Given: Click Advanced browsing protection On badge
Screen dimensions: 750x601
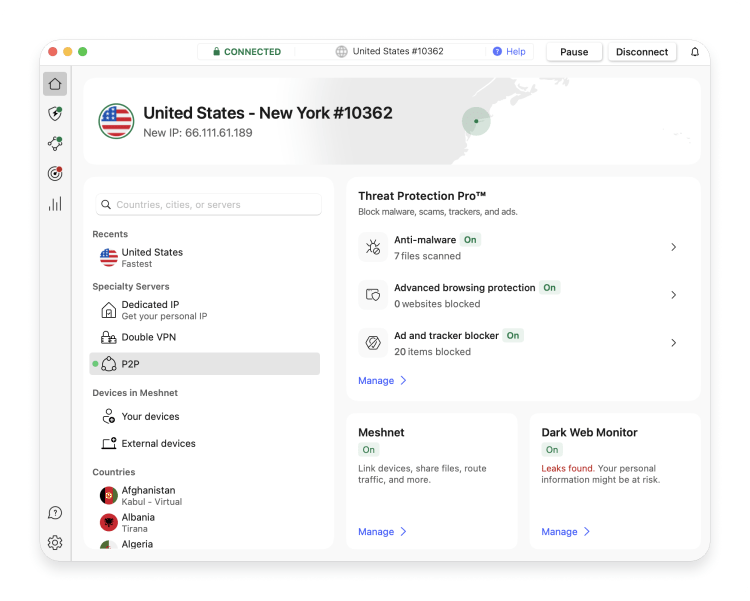Looking at the screenshot, I should click(550, 288).
